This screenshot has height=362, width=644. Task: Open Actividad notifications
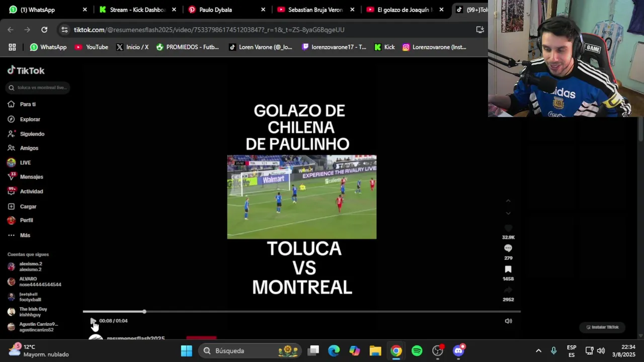[26, 191]
